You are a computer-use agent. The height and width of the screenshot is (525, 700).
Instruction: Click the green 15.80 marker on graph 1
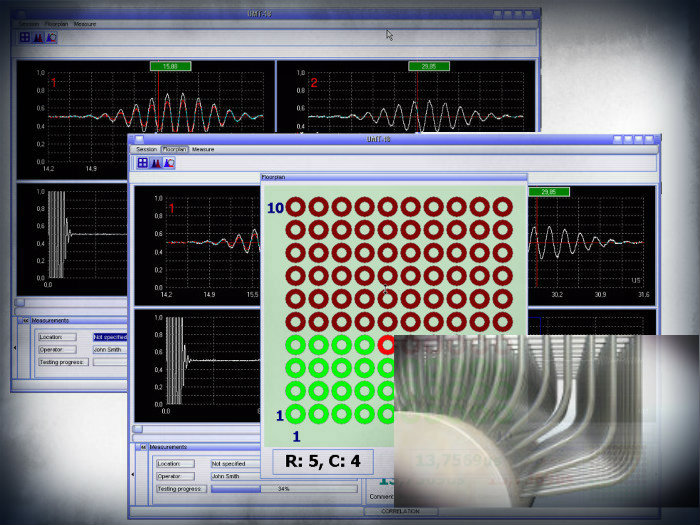(x=170, y=66)
